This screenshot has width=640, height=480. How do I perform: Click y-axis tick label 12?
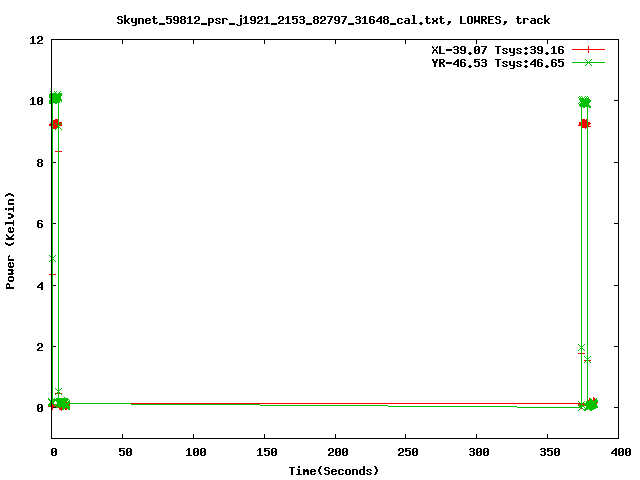click(x=36, y=40)
